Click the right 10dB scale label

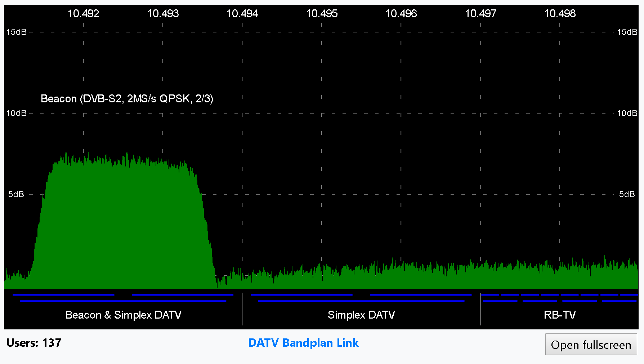point(627,113)
